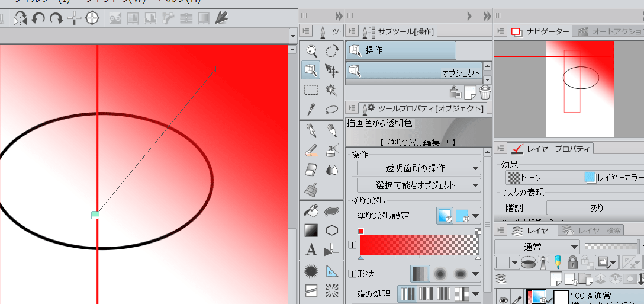Expand gradient bar plus expander

(x=352, y=245)
